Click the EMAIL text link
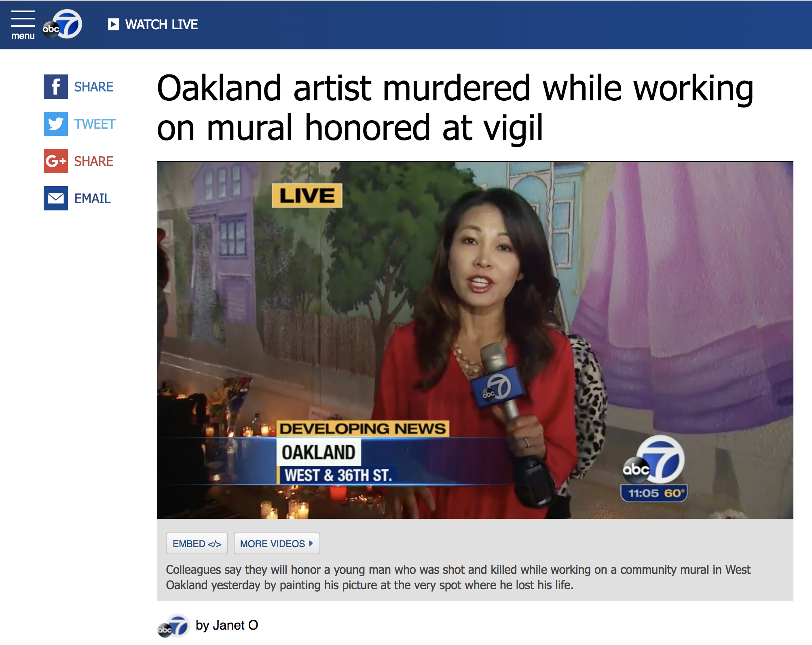 pyautogui.click(x=93, y=199)
